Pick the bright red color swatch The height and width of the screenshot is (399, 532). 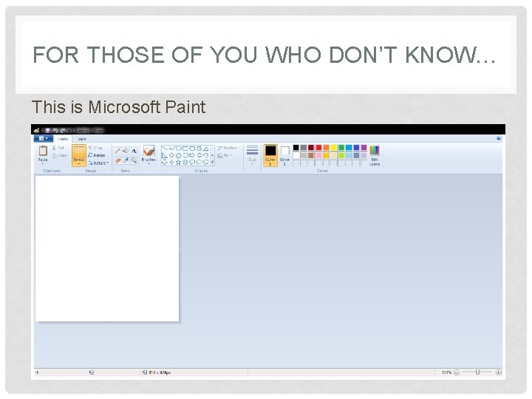click(x=318, y=147)
